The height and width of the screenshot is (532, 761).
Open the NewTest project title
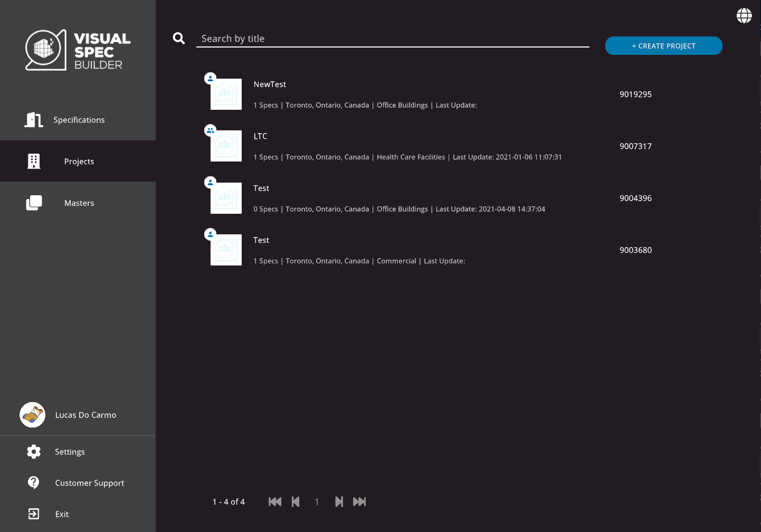tap(270, 84)
